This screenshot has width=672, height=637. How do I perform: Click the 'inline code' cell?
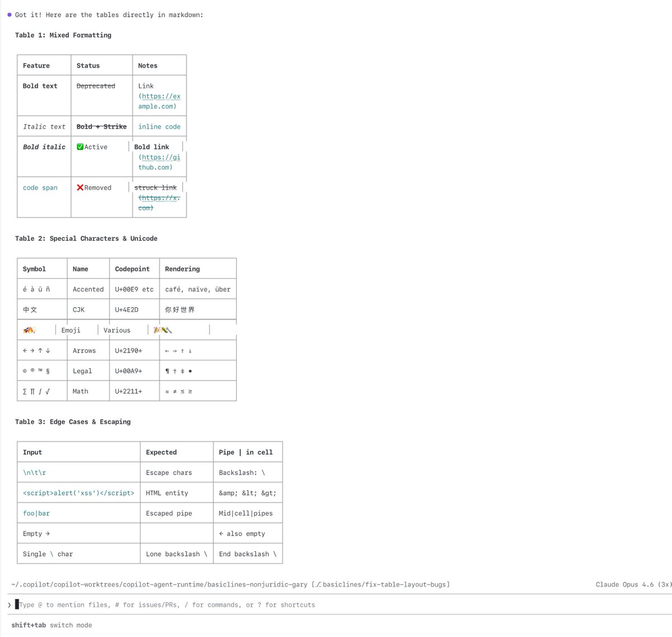160,127
